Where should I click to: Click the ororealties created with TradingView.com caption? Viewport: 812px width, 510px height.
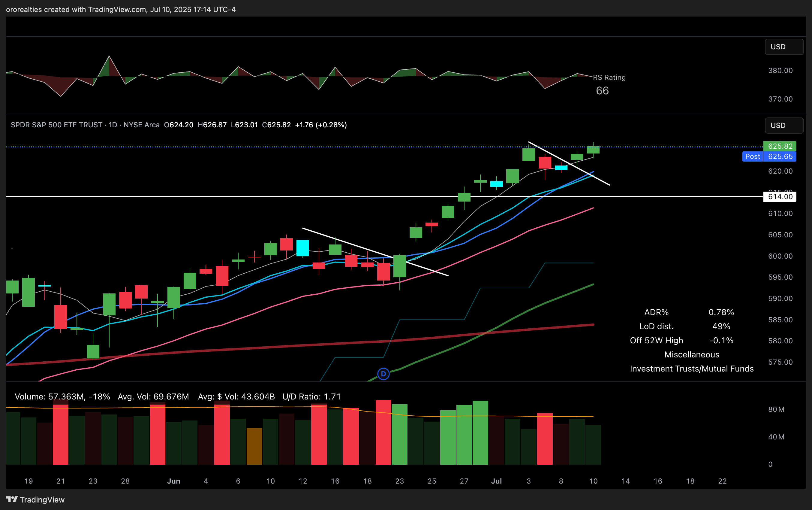pos(121,9)
